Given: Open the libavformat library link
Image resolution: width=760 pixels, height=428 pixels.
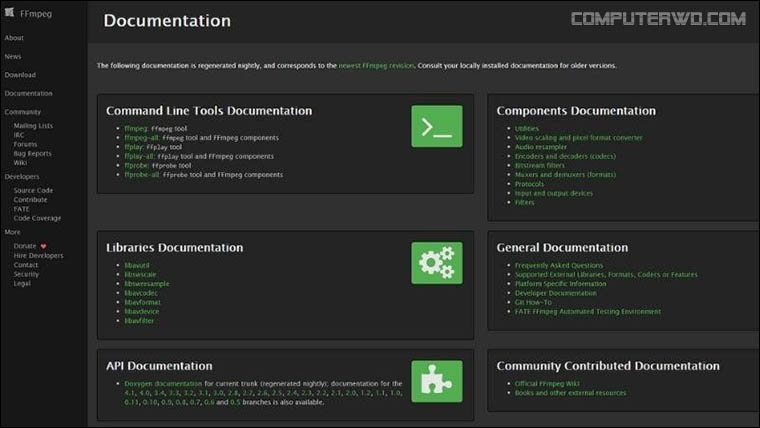Looking at the screenshot, I should pos(142,302).
